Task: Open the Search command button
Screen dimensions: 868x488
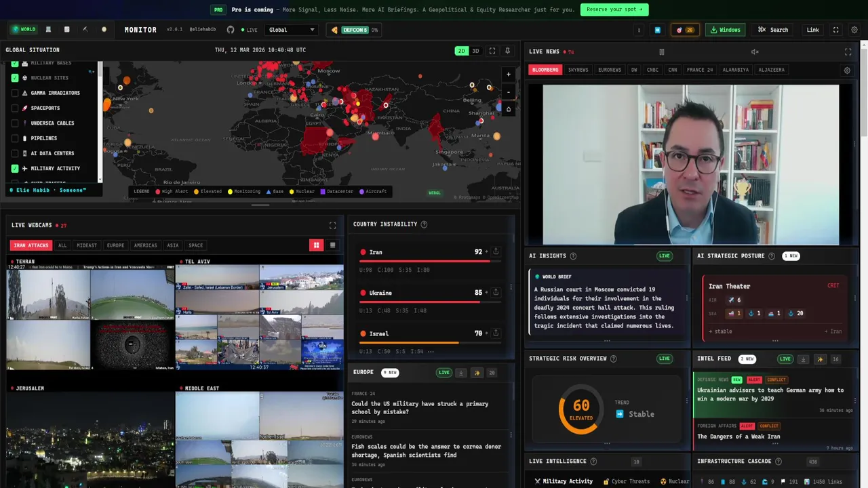Action: point(773,30)
